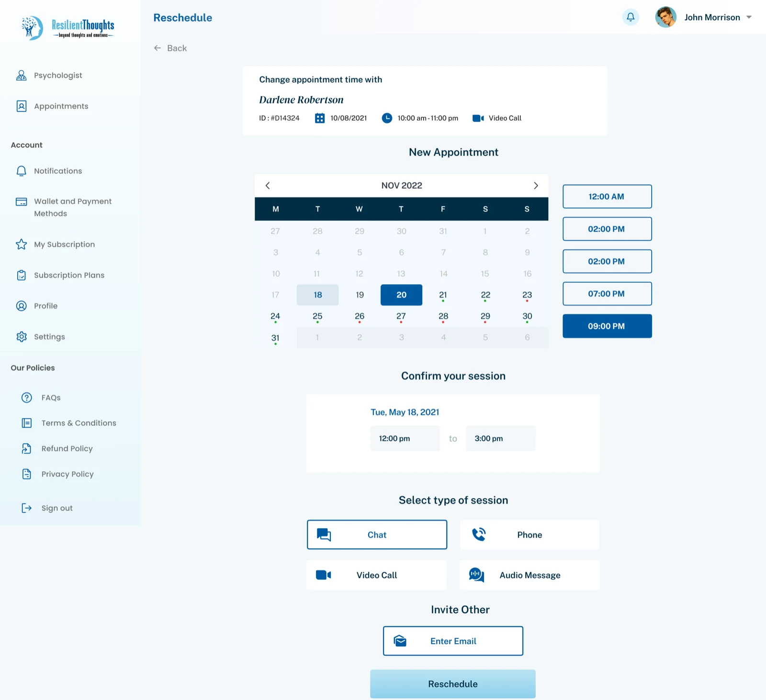Image resolution: width=766 pixels, height=700 pixels.
Task: Click the 12:00 pm start time field
Action: click(x=405, y=438)
